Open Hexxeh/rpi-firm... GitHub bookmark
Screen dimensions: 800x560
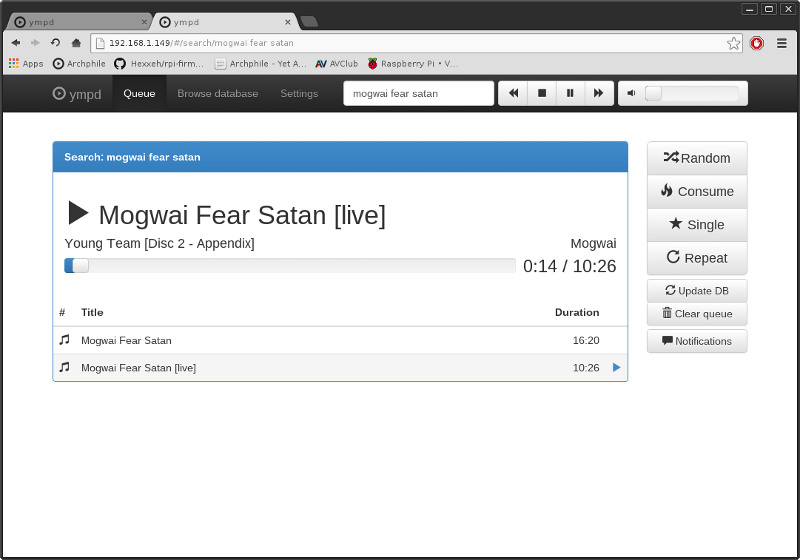coord(159,64)
